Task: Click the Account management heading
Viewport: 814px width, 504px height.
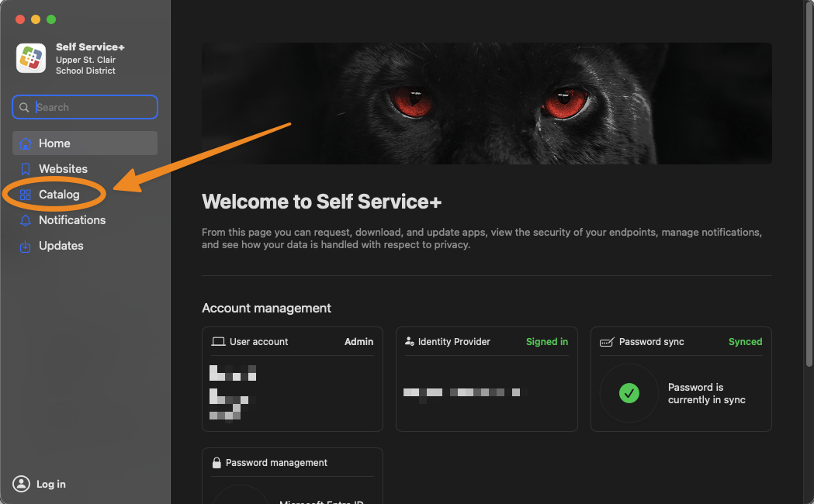Action: point(266,308)
